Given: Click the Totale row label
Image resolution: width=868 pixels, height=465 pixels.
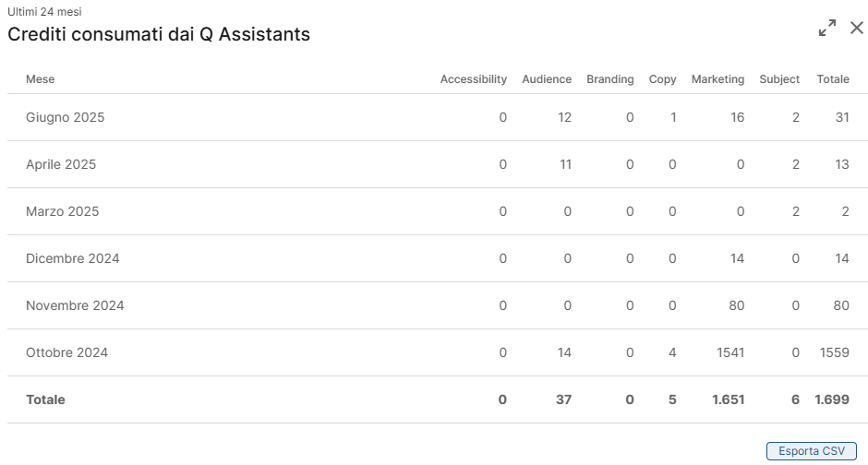Looking at the screenshot, I should click(45, 399).
